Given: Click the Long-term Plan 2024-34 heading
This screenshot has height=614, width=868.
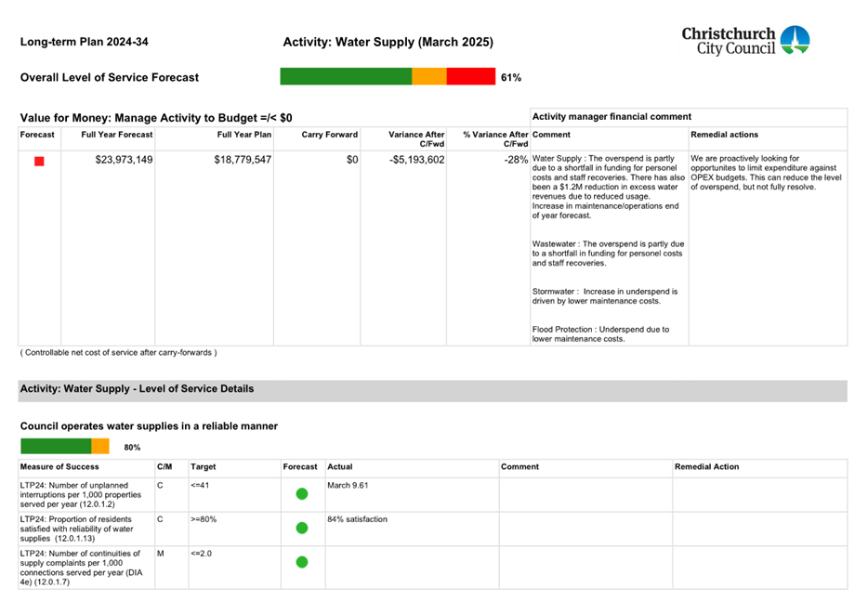Looking at the screenshot, I should point(85,42).
